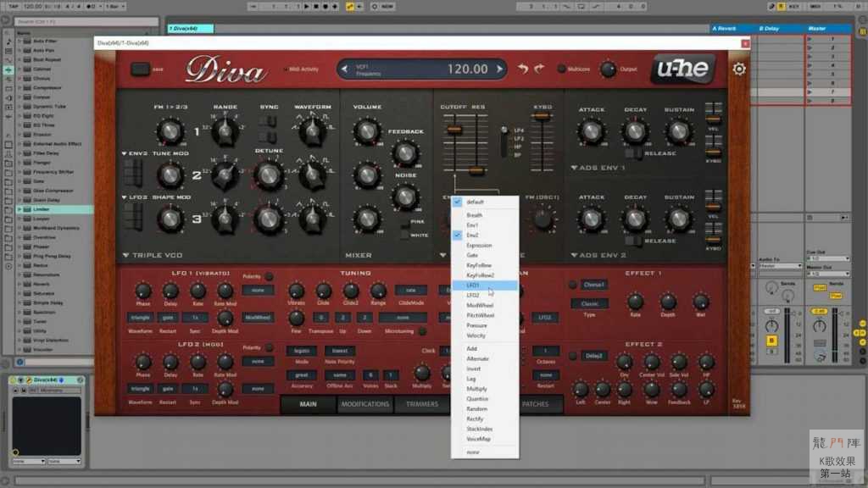
Task: Click the Save button in Diva
Action: pos(140,69)
